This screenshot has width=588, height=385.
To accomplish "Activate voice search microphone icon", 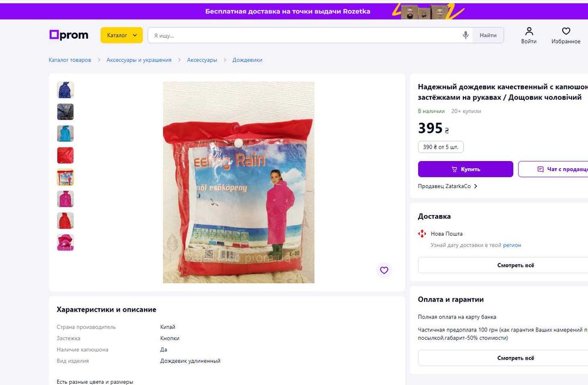I will pyautogui.click(x=465, y=35).
